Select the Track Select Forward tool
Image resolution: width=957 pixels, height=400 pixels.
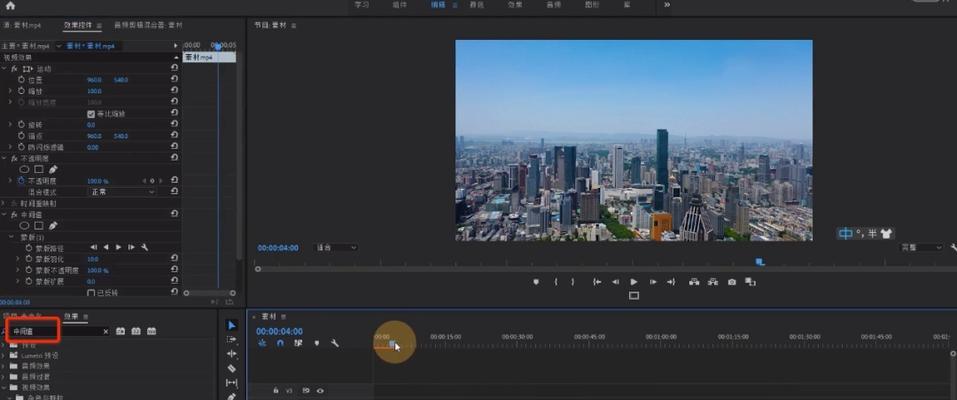pyautogui.click(x=231, y=340)
